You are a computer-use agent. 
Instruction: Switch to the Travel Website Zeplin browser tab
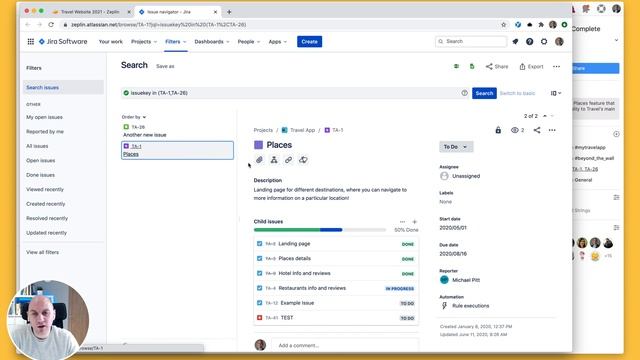click(x=90, y=12)
